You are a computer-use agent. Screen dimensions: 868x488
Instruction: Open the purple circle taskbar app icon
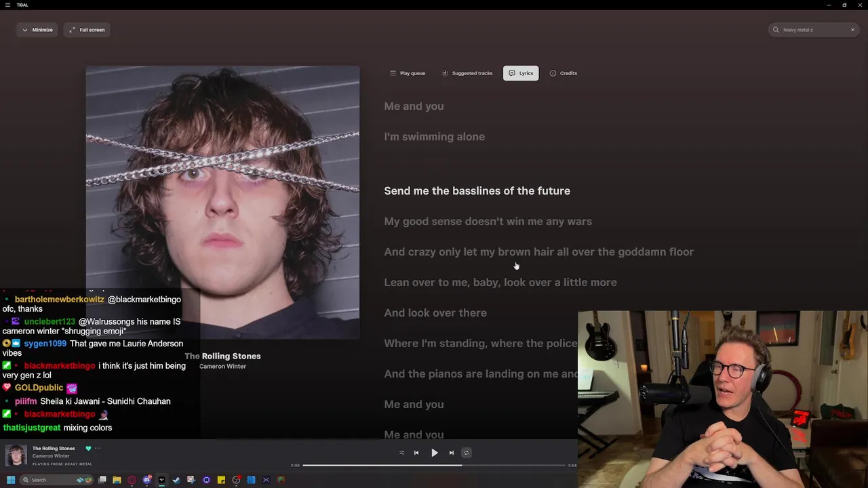point(206,480)
